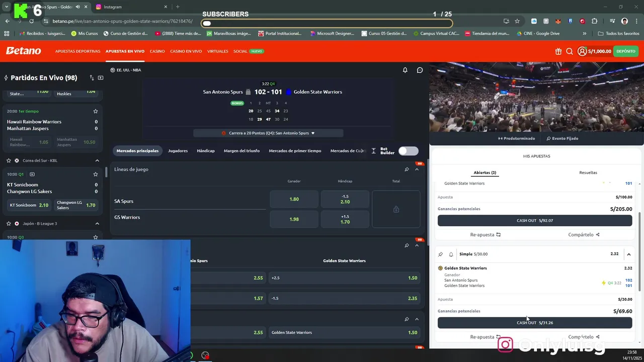
Task: Open the gift promotions icon in Betano header
Action: 558,51
